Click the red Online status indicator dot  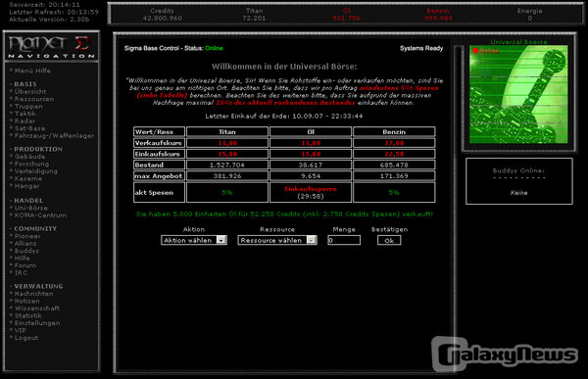pos(475,51)
